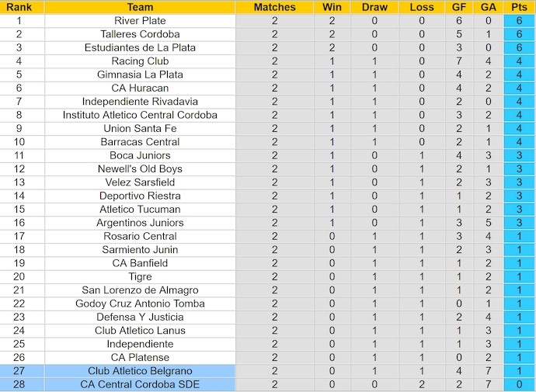Image resolution: width=536 pixels, height=392 pixels.
Task: Select Velez Sarsfield team cell
Action: (x=140, y=182)
